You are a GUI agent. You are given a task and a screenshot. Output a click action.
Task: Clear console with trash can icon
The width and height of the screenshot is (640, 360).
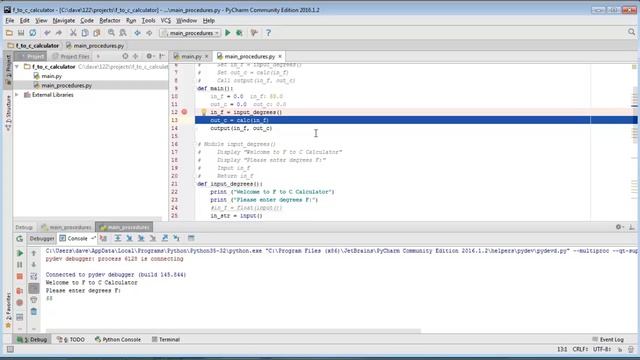pyautogui.click(x=34, y=312)
